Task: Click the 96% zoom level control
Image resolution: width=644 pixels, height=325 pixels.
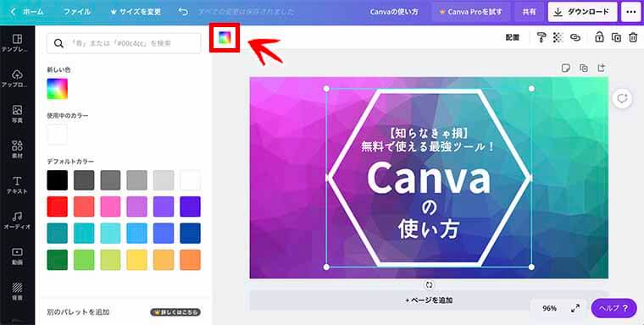Action: (x=549, y=308)
